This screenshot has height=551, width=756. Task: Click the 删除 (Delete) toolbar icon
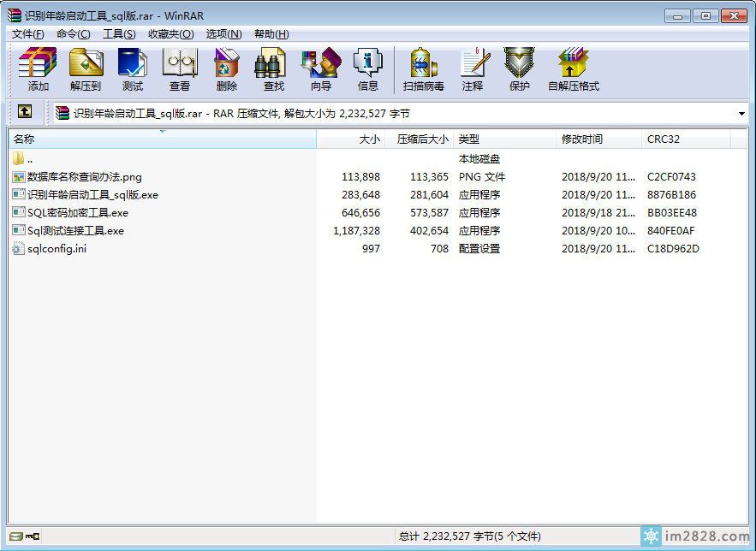point(227,69)
